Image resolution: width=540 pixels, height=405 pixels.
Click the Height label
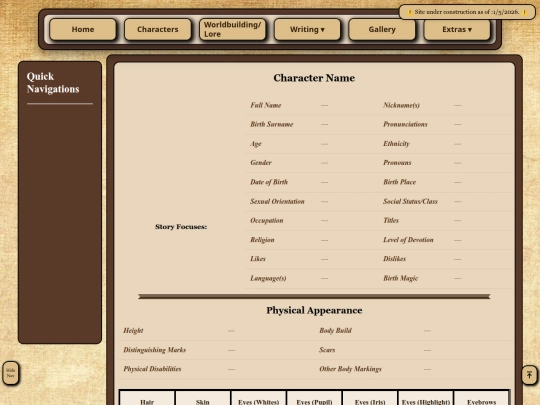pos(133,331)
